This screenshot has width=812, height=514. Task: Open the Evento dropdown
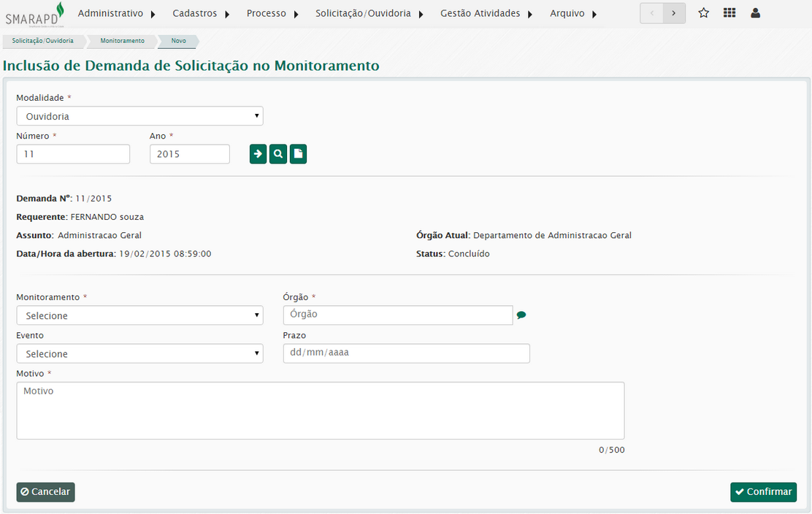click(139, 353)
